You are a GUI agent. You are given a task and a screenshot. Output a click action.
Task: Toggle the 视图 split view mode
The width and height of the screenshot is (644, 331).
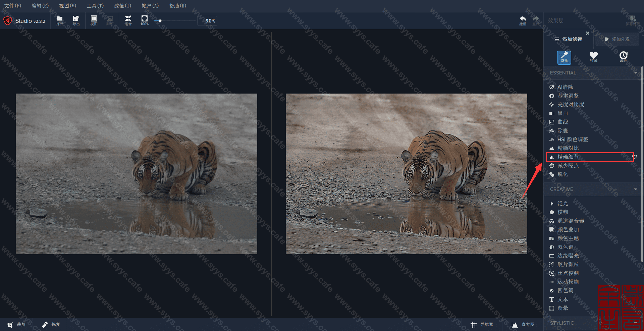tap(94, 20)
